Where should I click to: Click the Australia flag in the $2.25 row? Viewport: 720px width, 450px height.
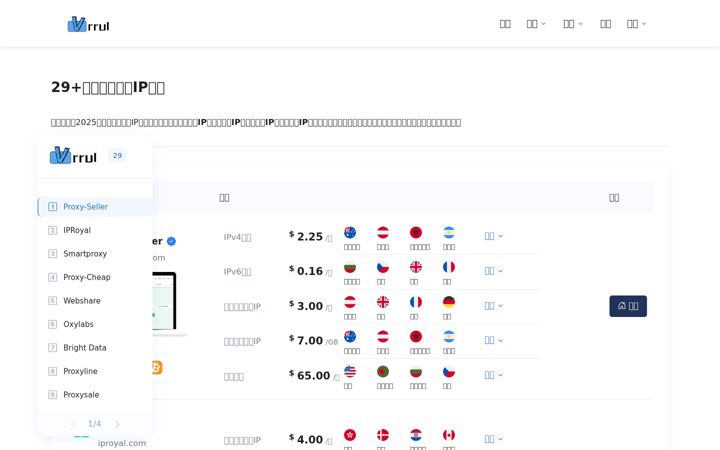pyautogui.click(x=350, y=232)
